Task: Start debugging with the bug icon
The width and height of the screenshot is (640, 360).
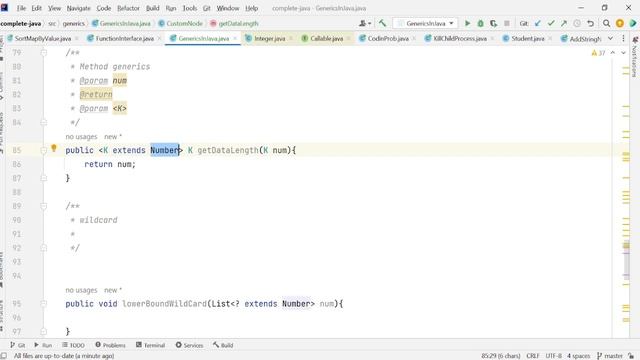Action: pyautogui.click(x=480, y=24)
